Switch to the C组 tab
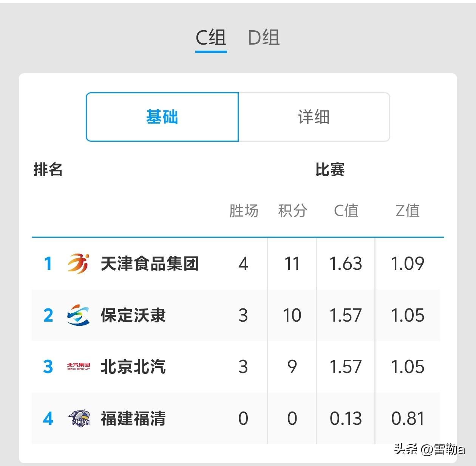Viewport: 476px width, 466px height. tap(211, 38)
